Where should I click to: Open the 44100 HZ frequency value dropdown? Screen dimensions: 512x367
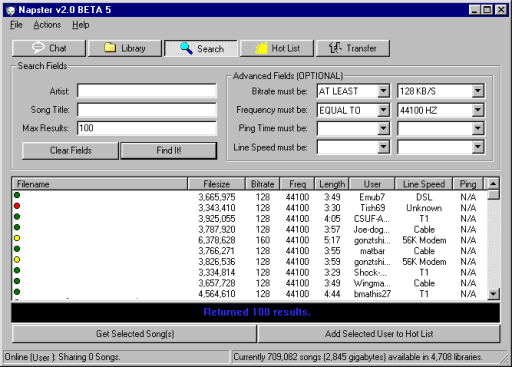click(x=478, y=110)
